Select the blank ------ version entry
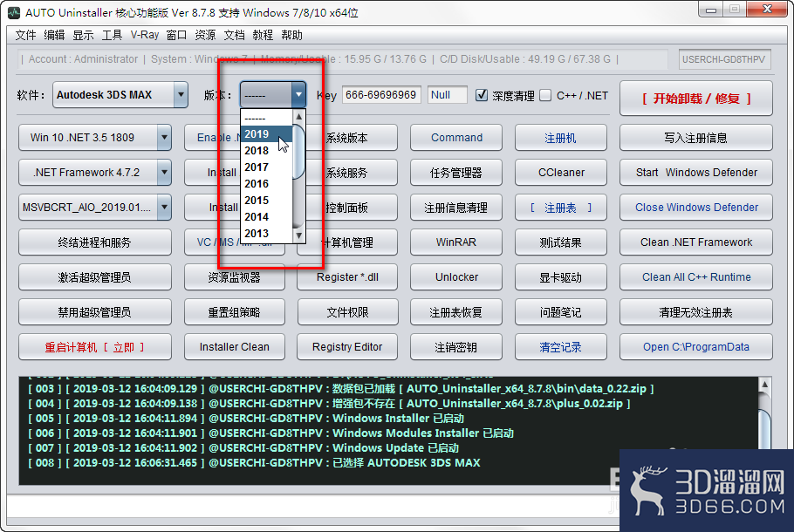The width and height of the screenshot is (794, 532). pyautogui.click(x=267, y=118)
